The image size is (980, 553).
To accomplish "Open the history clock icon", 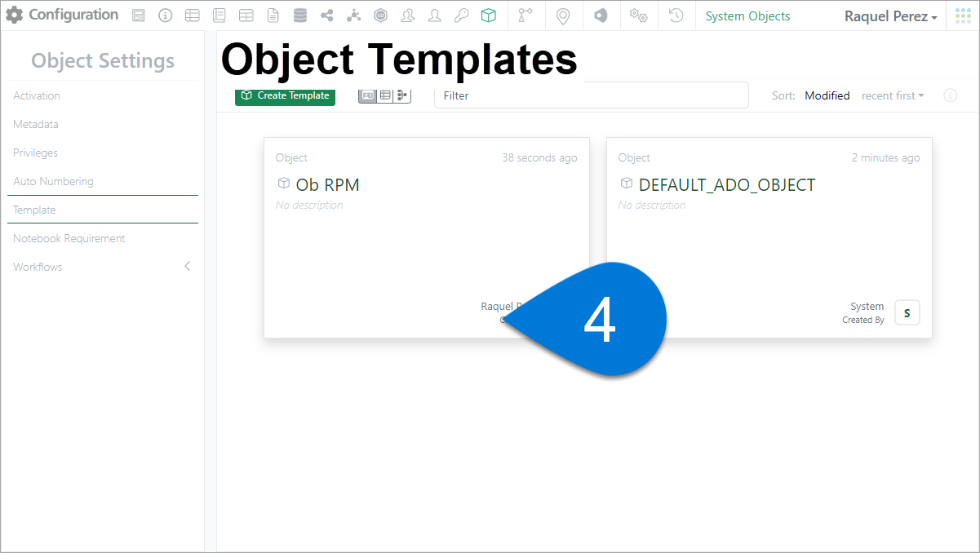I will pyautogui.click(x=676, y=15).
